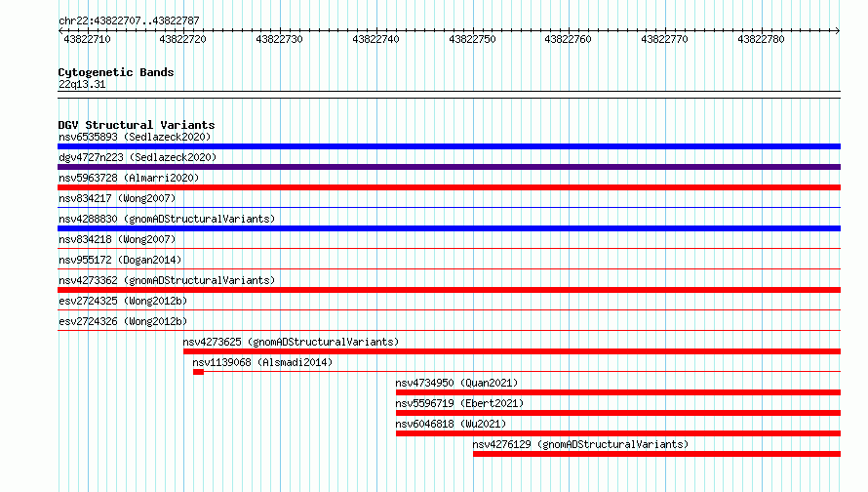Select nsv6046818 (Wu2021) label

pyautogui.click(x=451, y=424)
